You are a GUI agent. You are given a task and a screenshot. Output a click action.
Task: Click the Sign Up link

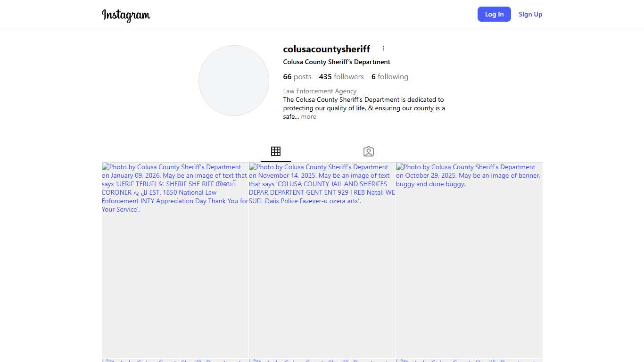coord(530,14)
